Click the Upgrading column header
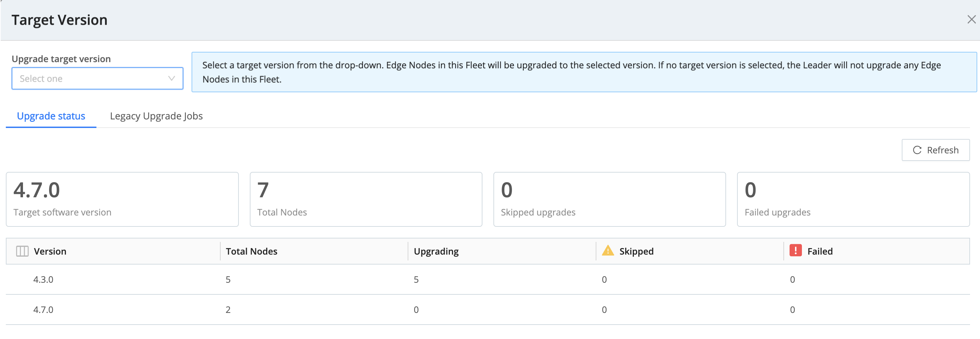 [x=436, y=251]
